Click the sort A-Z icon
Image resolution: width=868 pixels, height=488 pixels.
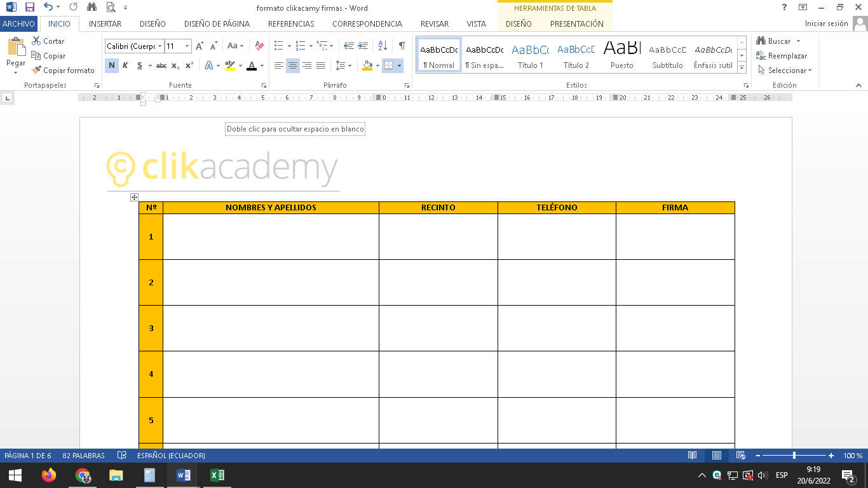383,46
